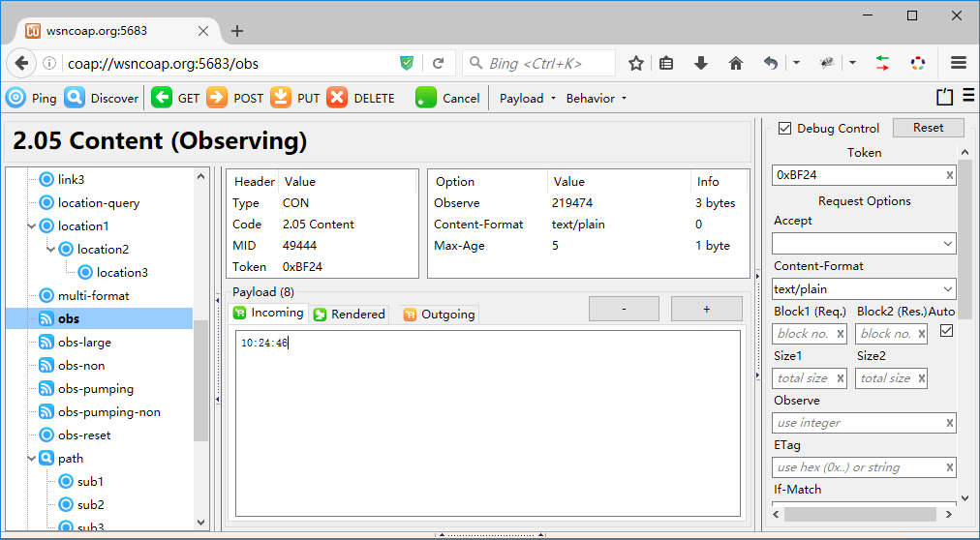Click the layout toggle icon right of toolbar
The image size is (980, 540).
pos(944,97)
